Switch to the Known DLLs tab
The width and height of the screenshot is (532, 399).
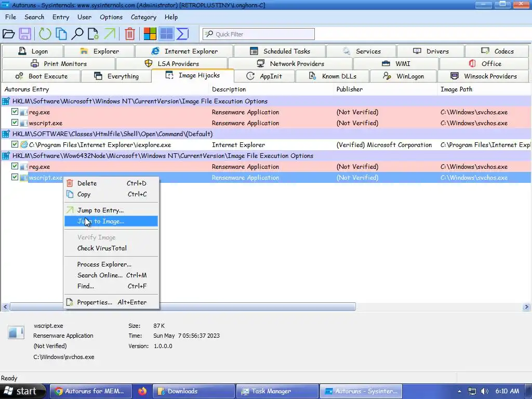pos(332,76)
